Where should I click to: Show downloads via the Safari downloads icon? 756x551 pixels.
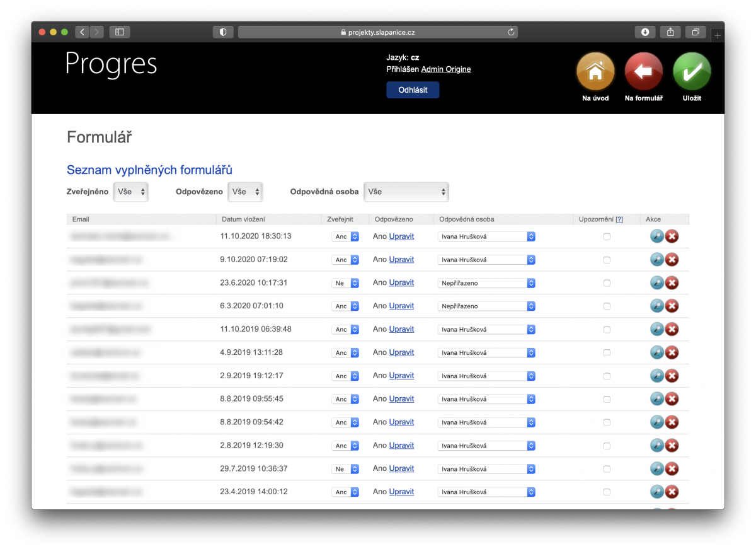click(645, 32)
